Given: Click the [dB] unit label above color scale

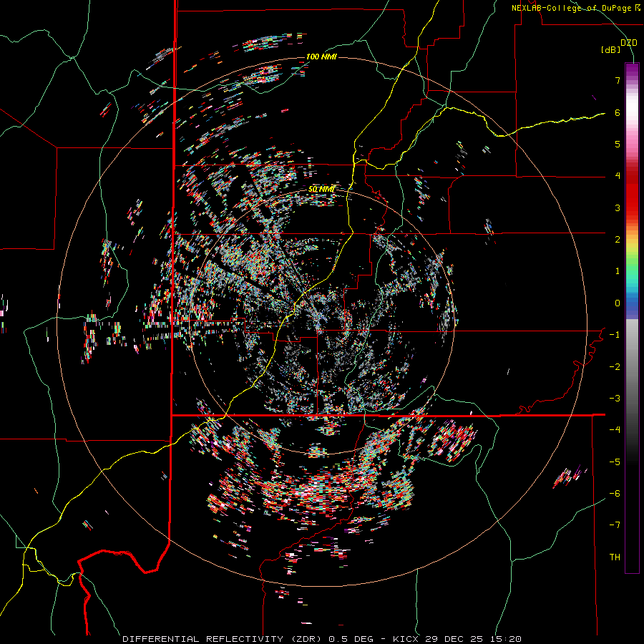Looking at the screenshot, I should 610,49.
